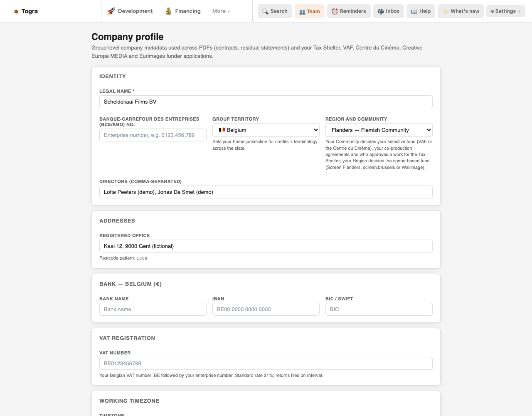Image resolution: width=532 pixels, height=416 pixels.
Task: Click the home jurisdiction hint under Group territory
Action: point(265,145)
